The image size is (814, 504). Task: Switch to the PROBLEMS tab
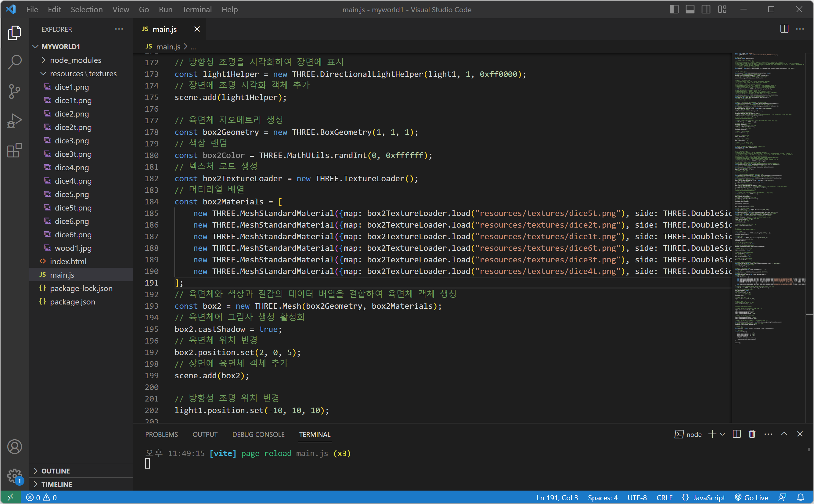tap(161, 434)
